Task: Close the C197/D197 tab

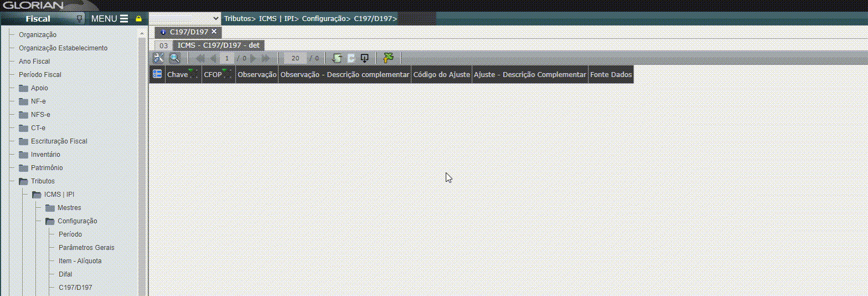Action: (214, 32)
